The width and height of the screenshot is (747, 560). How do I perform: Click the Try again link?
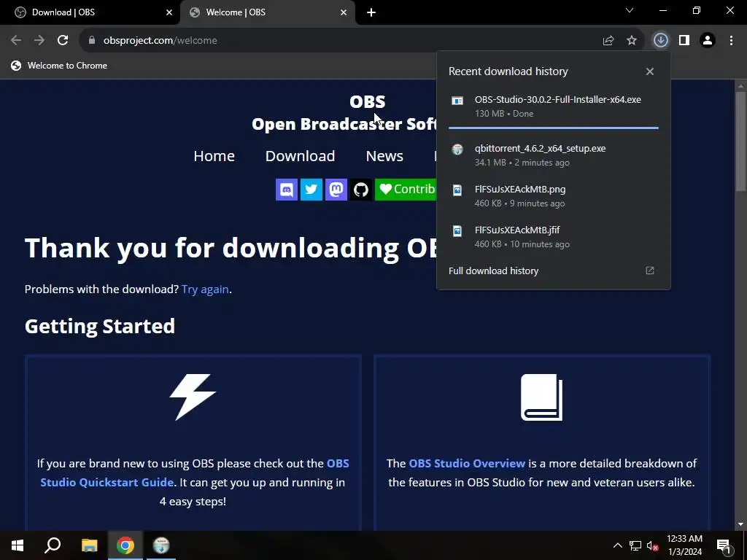205,289
